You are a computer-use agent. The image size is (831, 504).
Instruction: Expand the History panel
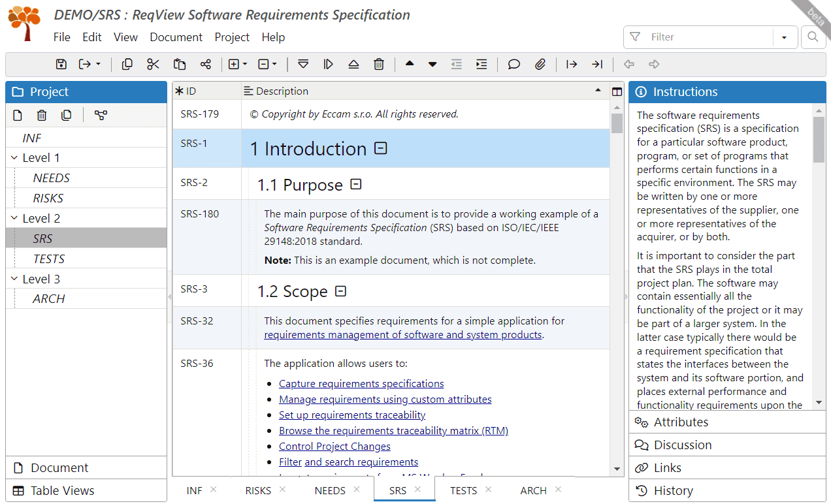727,491
